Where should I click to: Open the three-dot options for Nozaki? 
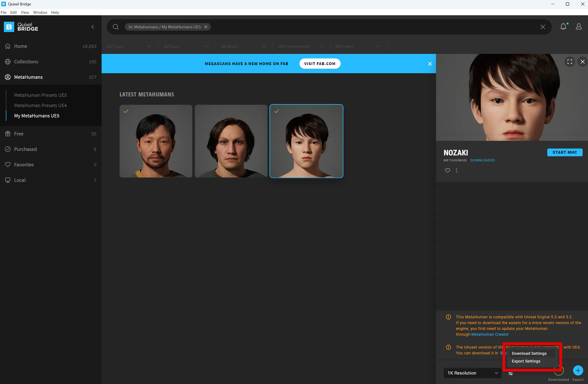click(457, 170)
